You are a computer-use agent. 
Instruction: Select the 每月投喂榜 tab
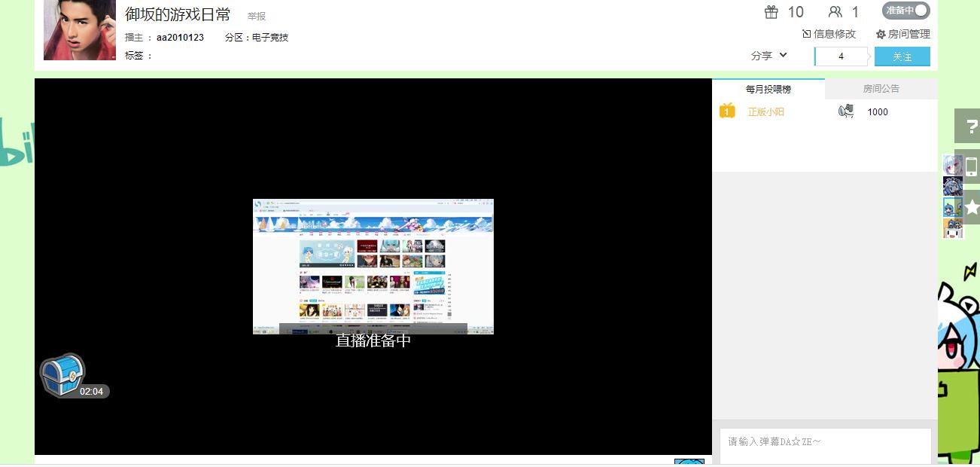(768, 89)
